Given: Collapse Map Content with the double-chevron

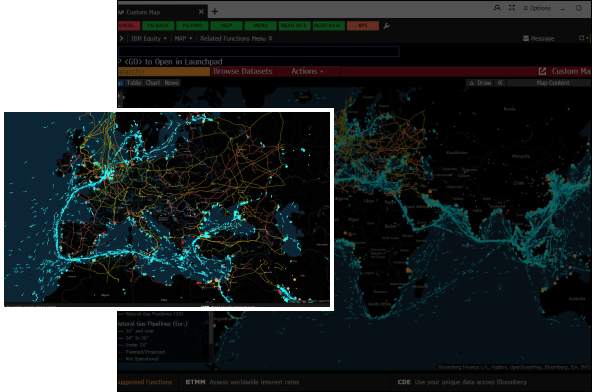Looking at the screenshot, I should 500,83.
